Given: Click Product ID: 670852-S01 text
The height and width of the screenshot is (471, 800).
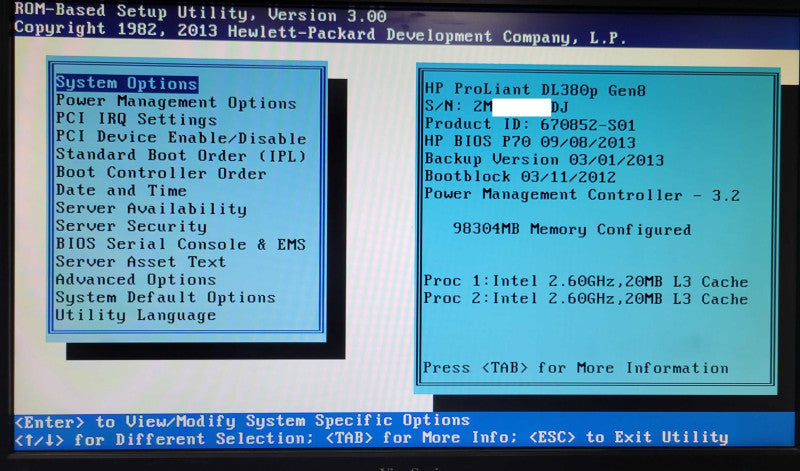Looking at the screenshot, I should click(x=530, y=125).
